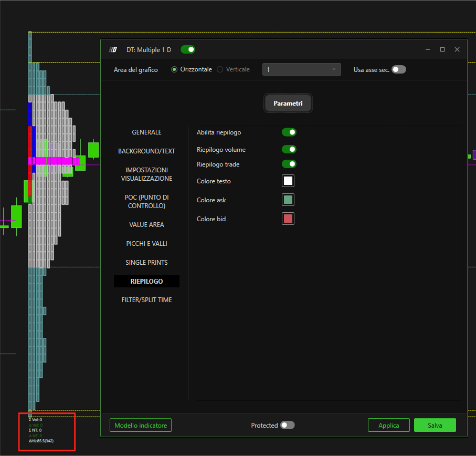
Task: Click the Σ Vol: 0 summary text on chart
Action: 35,420
